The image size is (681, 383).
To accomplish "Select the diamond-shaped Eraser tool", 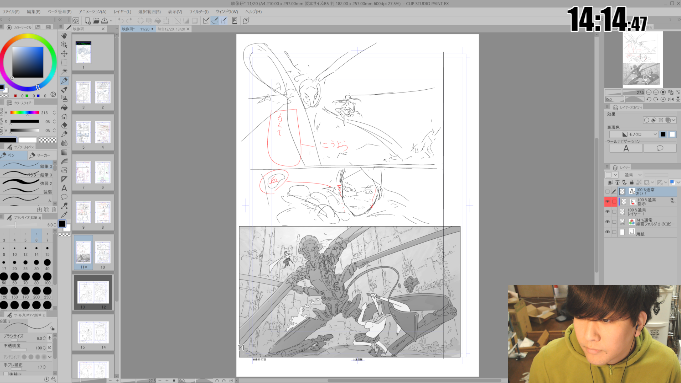I will pos(64,125).
